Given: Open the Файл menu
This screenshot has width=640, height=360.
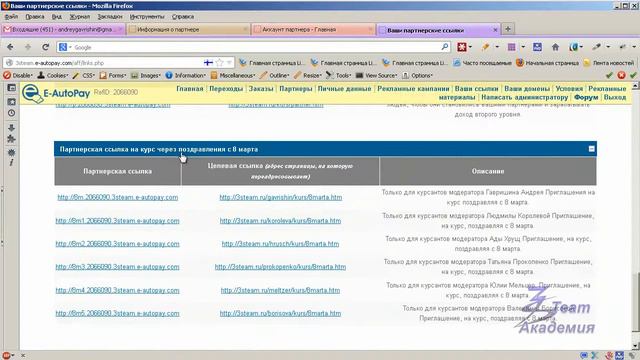Looking at the screenshot, I should (11, 17).
